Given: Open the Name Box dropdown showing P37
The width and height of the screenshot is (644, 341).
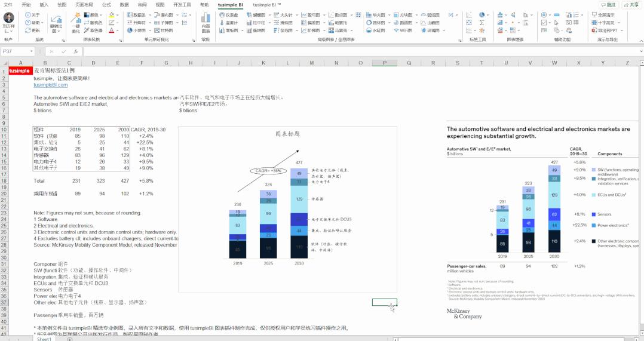Looking at the screenshot, I should 32,52.
